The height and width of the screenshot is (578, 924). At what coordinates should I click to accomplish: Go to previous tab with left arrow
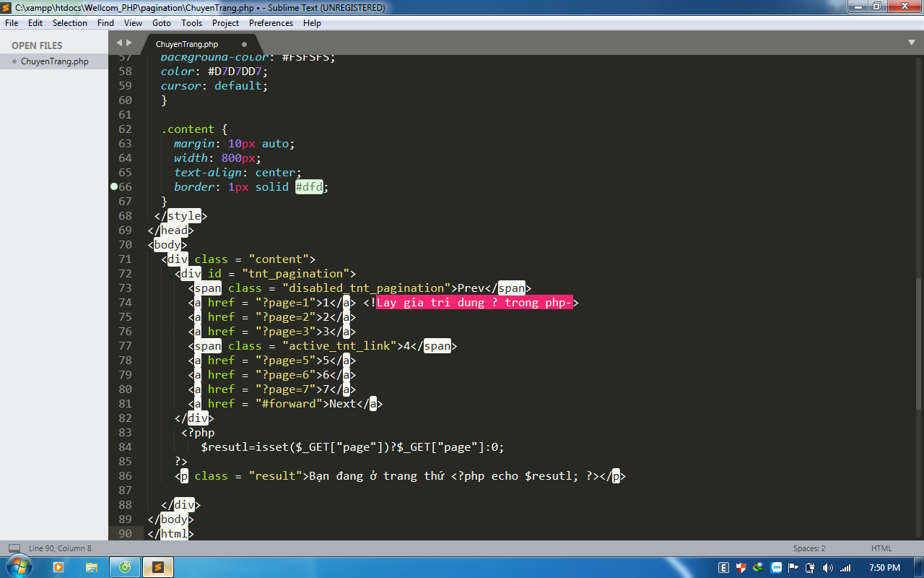[119, 43]
